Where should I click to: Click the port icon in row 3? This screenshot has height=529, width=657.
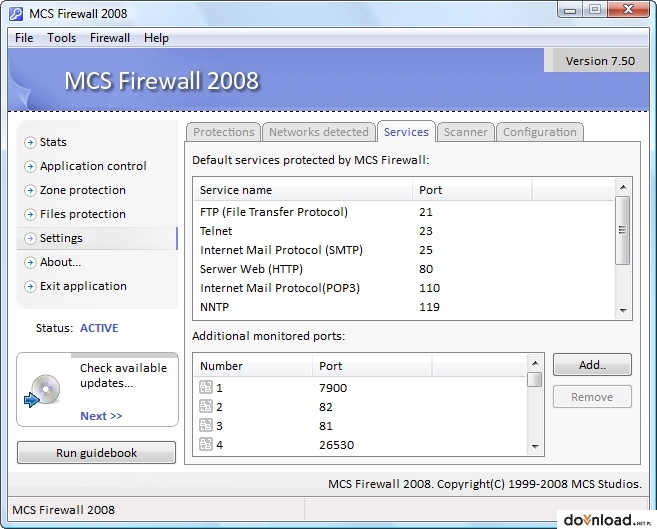(206, 425)
